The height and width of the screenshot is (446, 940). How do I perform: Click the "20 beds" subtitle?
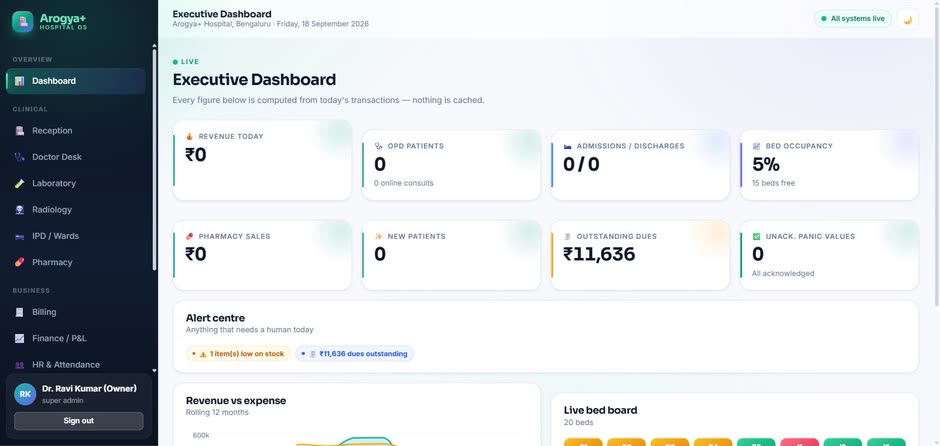(579, 423)
